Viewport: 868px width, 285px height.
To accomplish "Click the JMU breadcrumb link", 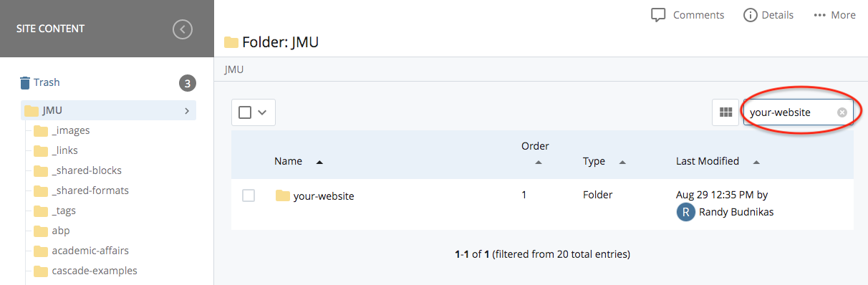I will tap(233, 69).
